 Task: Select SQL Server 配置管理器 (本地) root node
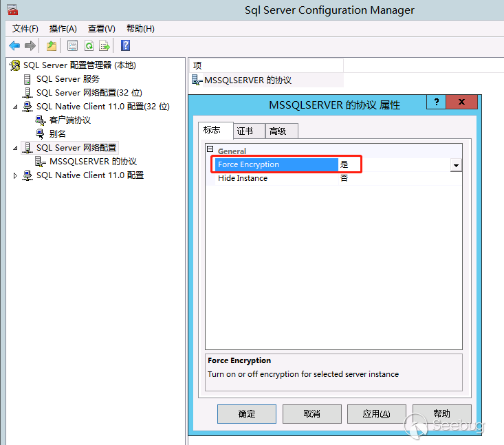79,65
